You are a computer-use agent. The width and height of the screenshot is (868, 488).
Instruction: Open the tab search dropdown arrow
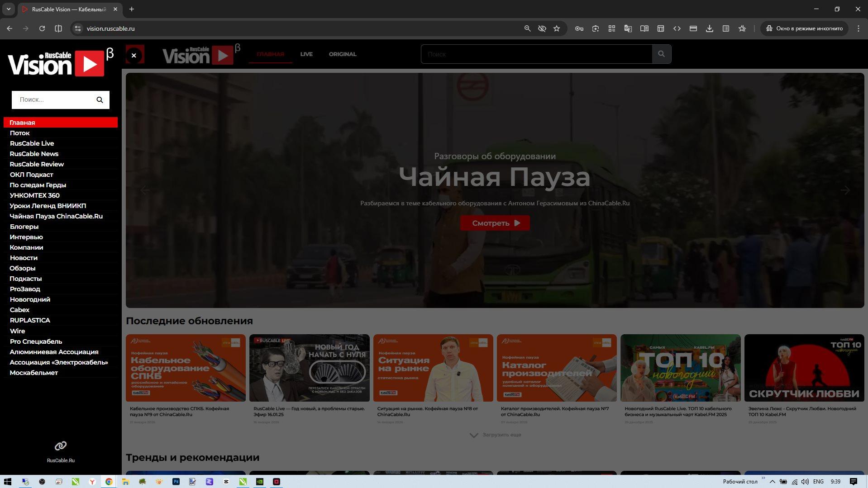(8, 9)
